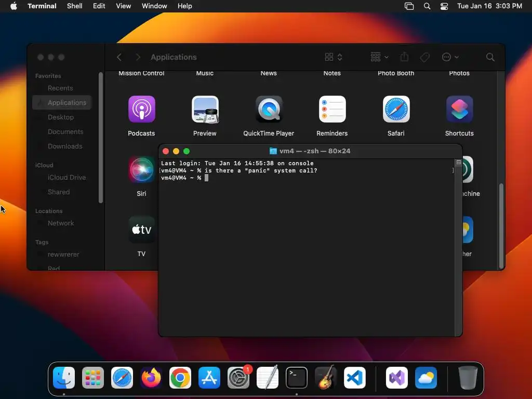Viewport: 532px width, 399px height.
Task: Launch Google Chrome from the Dock
Action: pyautogui.click(x=180, y=377)
